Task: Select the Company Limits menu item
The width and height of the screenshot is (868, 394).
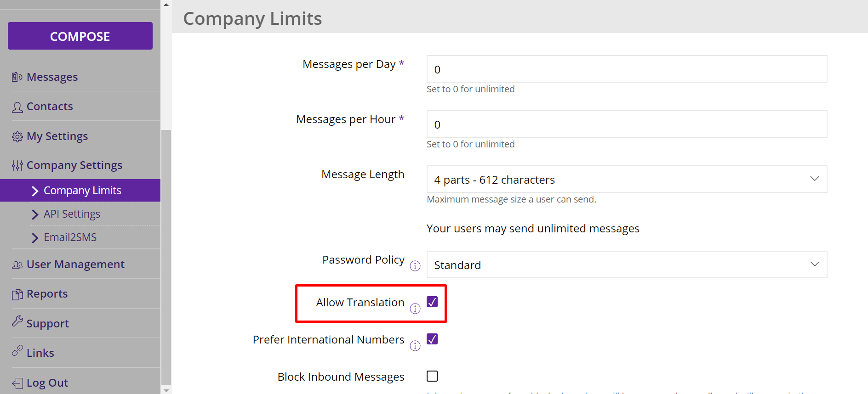Action: 82,191
